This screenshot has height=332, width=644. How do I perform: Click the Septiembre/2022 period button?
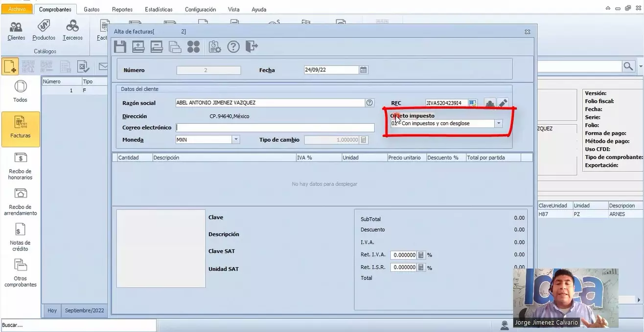(85, 310)
